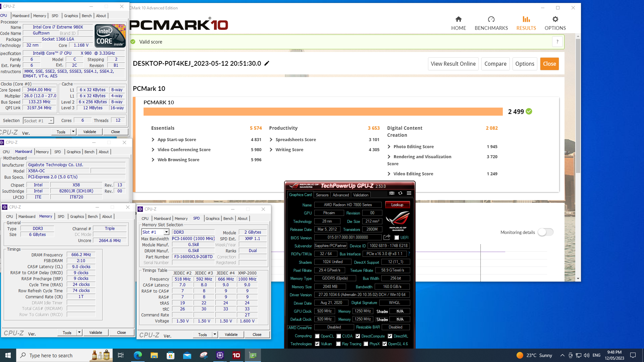
Task: Launch Microsoft Edge from taskbar
Action: coord(138,355)
